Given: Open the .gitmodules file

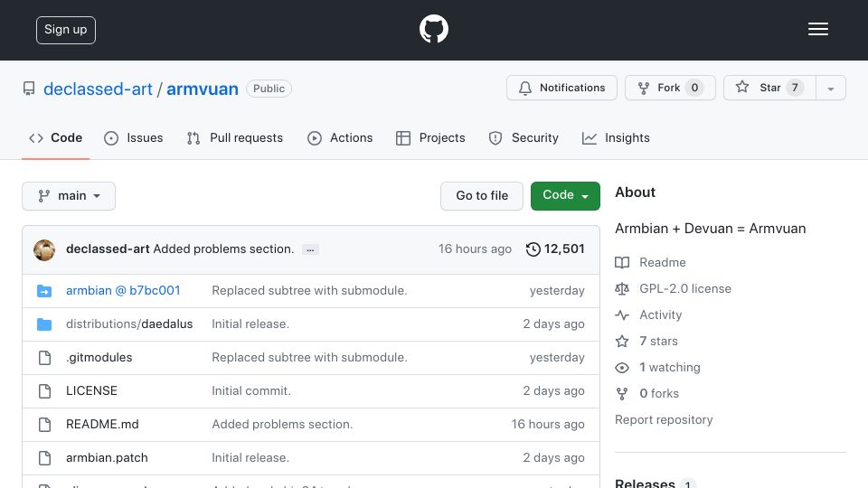Looking at the screenshot, I should [x=99, y=358].
